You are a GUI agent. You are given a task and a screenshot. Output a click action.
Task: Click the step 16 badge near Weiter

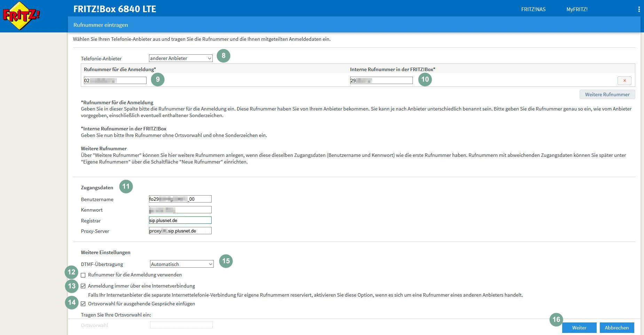coord(556,320)
